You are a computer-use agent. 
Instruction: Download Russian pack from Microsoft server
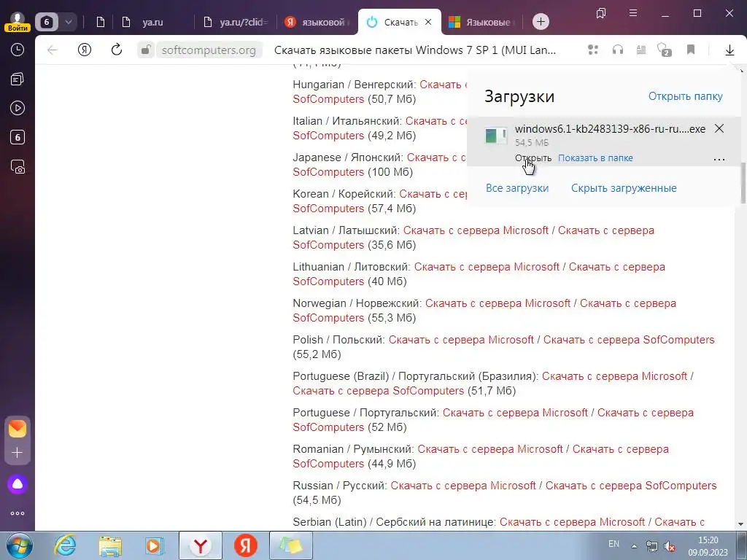[x=463, y=486]
